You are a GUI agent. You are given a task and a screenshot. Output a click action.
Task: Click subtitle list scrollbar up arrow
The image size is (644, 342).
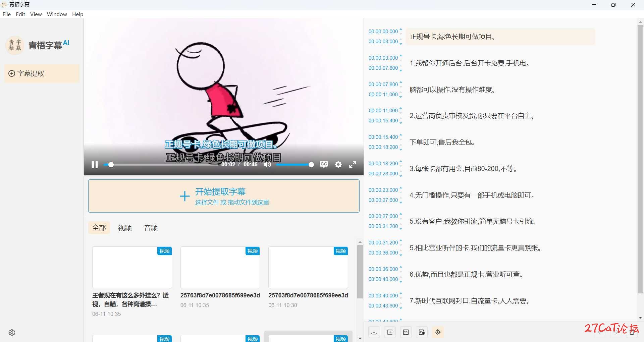[x=640, y=22]
